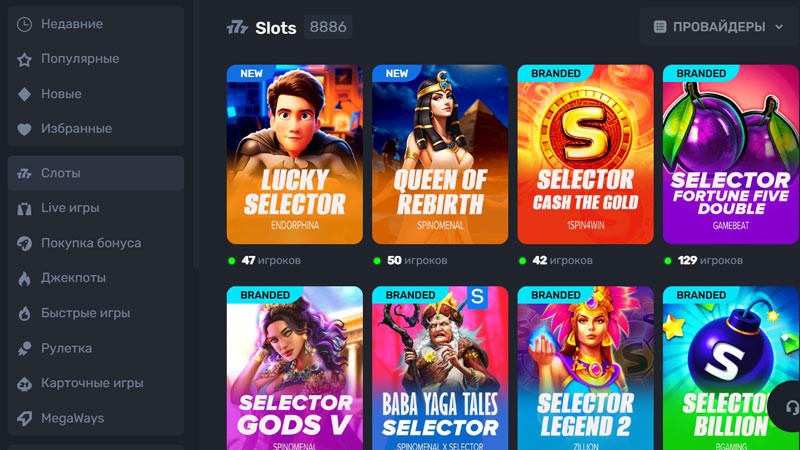
Task: Play Selector Cash the Gold slot
Action: [x=585, y=155]
